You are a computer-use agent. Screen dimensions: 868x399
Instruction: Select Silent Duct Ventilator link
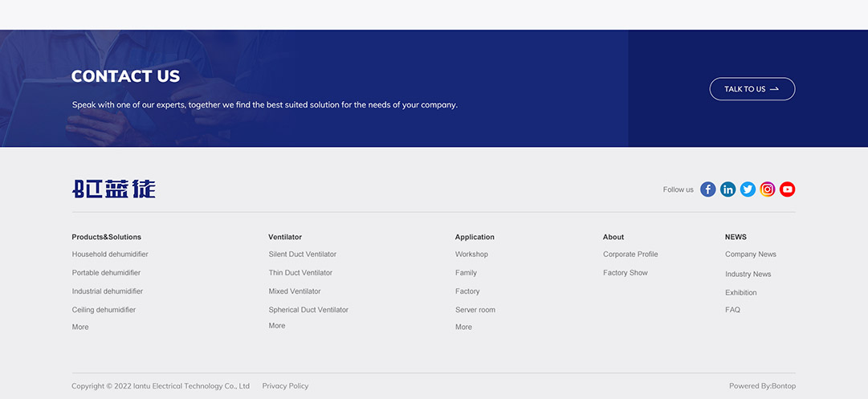(x=302, y=254)
